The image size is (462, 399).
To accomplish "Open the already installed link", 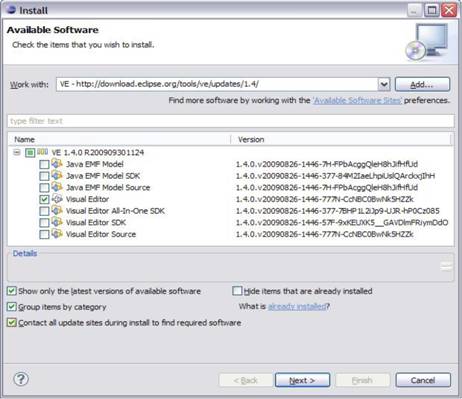I will pyautogui.click(x=297, y=306).
